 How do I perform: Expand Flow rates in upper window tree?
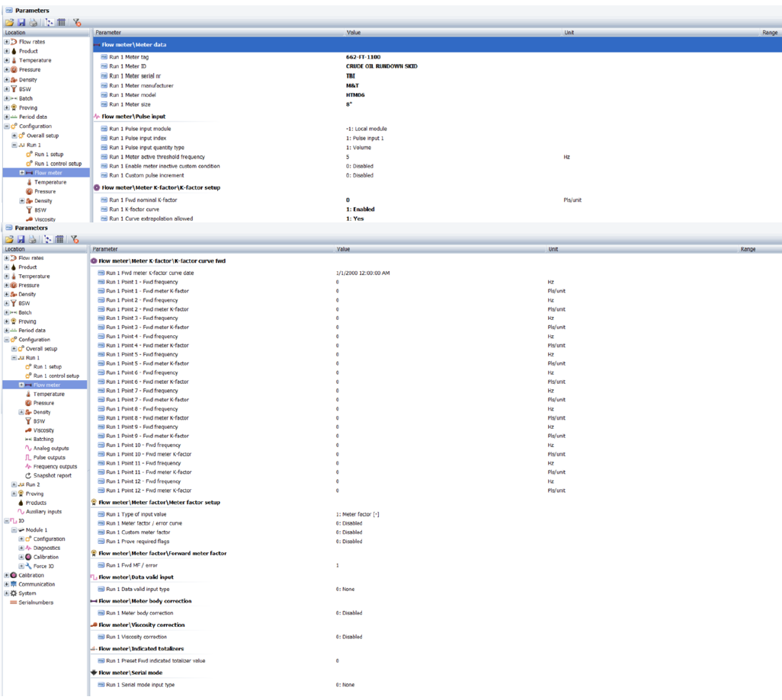(x=7, y=42)
